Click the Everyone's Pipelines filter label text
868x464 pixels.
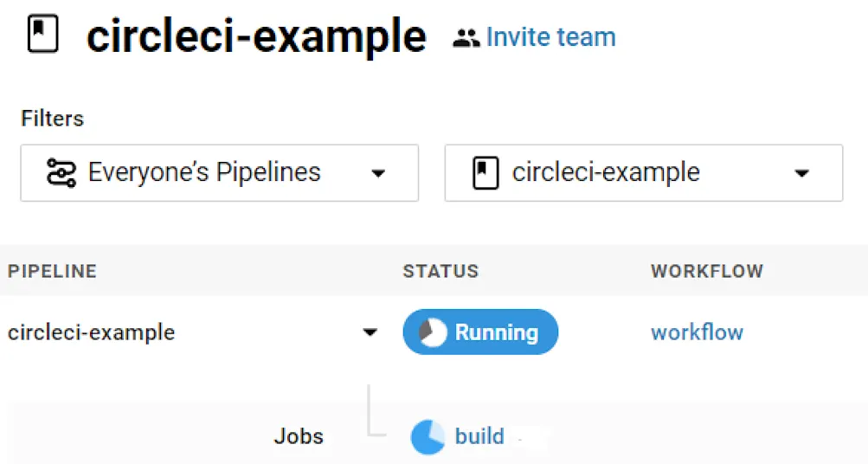click(204, 172)
